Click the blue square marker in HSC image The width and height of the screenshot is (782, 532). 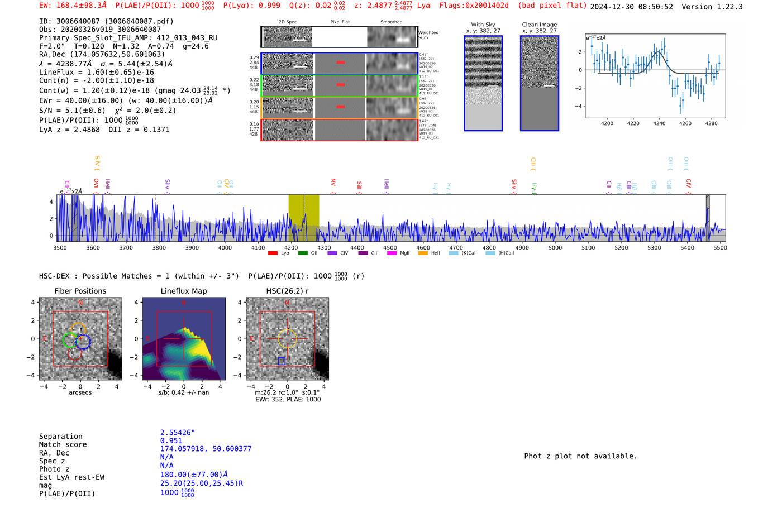[x=282, y=361]
